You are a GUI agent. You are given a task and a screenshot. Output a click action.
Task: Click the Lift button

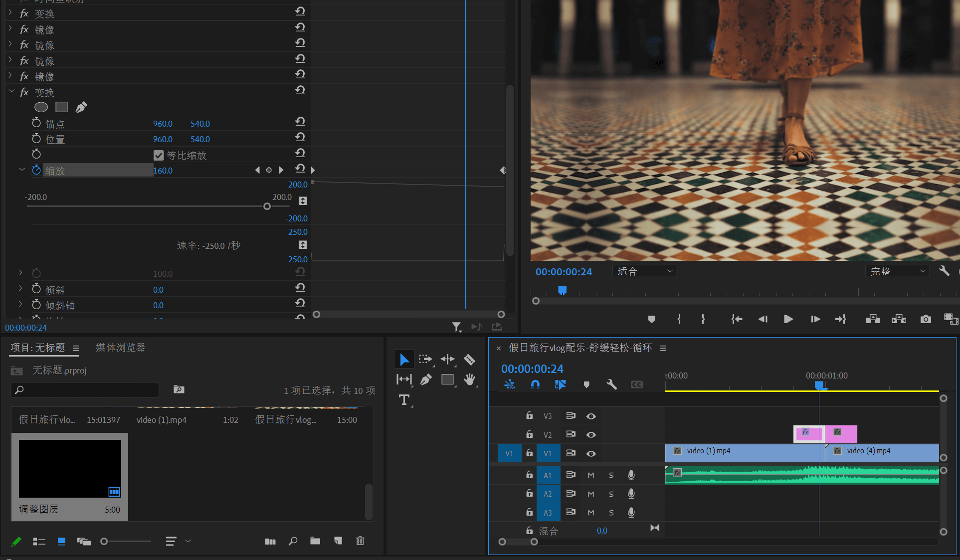[x=873, y=319]
